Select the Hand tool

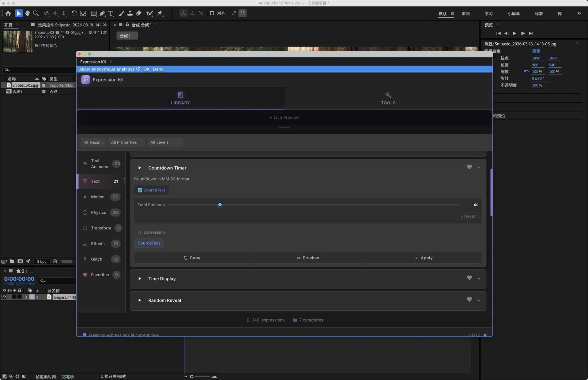pyautogui.click(x=27, y=13)
